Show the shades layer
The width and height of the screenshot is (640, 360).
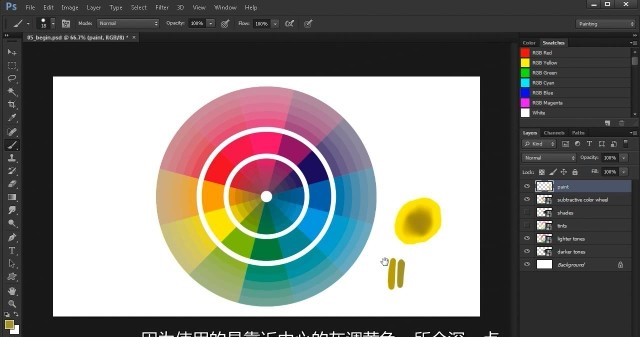click(x=527, y=212)
